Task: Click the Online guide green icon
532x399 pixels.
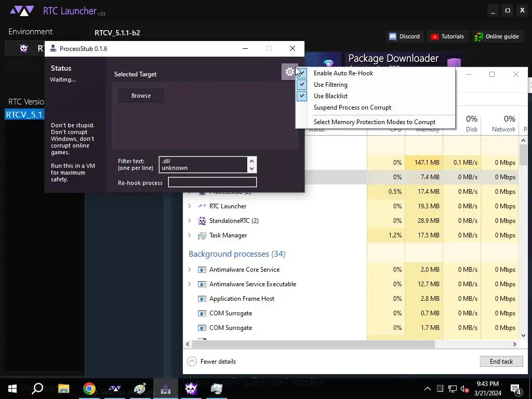Action: pos(478,37)
